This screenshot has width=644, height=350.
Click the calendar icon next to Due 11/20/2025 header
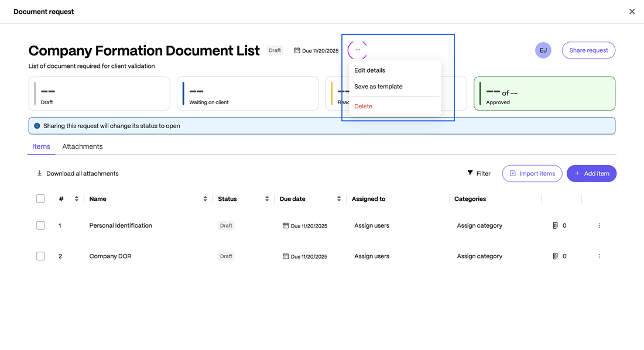pos(297,50)
